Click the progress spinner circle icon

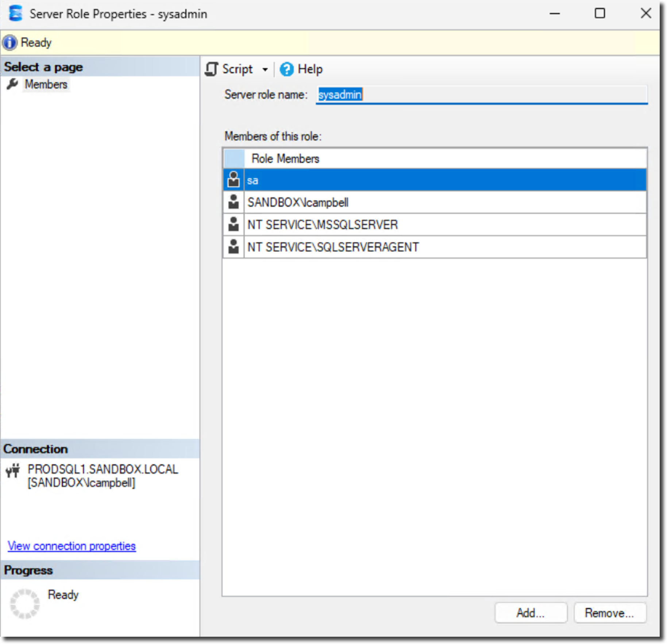(24, 604)
